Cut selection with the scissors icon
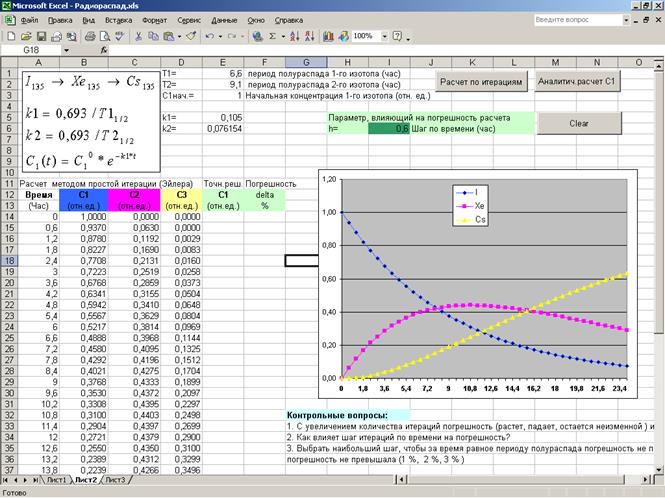 coord(137,36)
